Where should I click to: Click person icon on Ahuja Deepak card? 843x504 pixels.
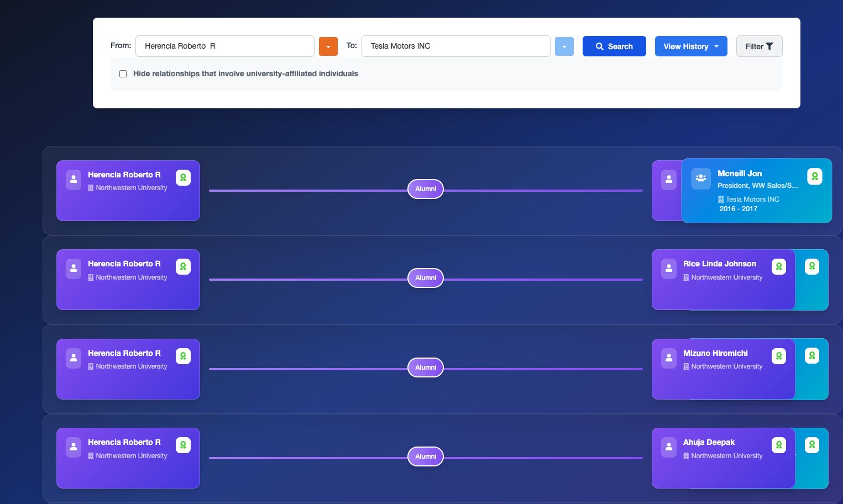[x=669, y=447]
